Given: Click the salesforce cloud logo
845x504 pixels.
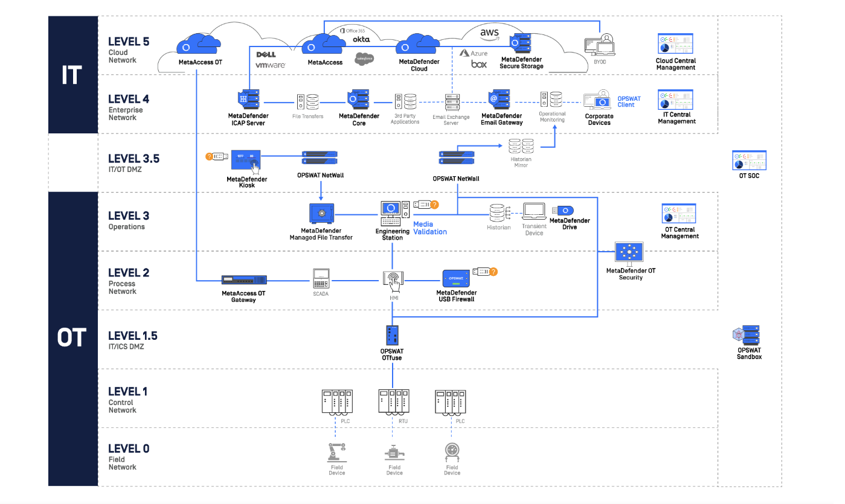Looking at the screenshot, I should [364, 59].
